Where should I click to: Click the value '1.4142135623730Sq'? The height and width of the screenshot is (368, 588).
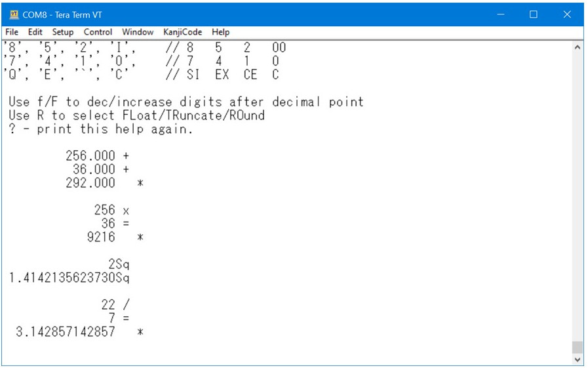point(69,278)
